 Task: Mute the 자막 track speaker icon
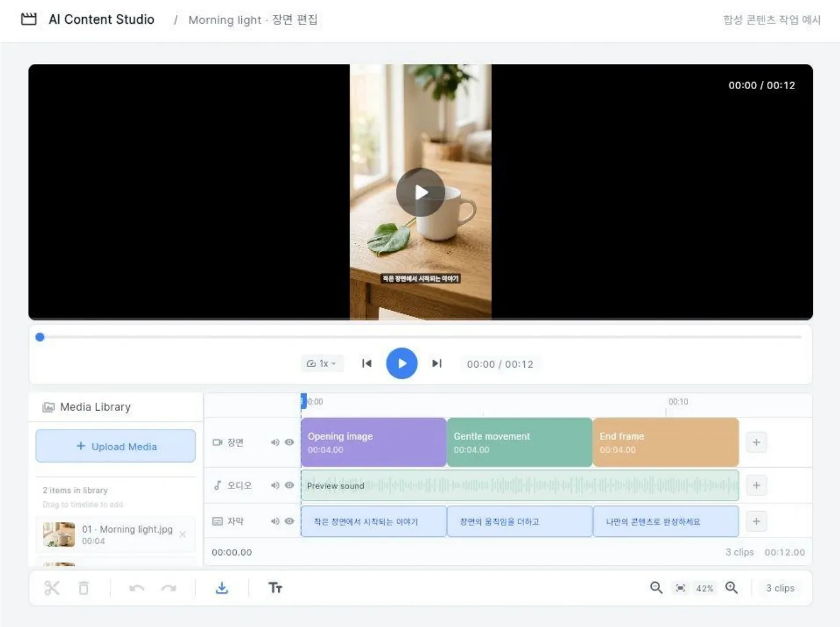(x=275, y=521)
